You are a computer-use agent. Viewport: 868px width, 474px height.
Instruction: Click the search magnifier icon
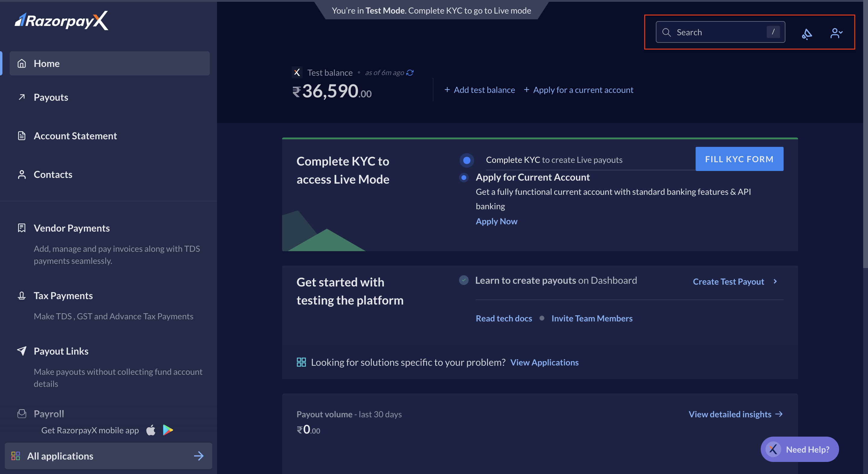(x=666, y=32)
